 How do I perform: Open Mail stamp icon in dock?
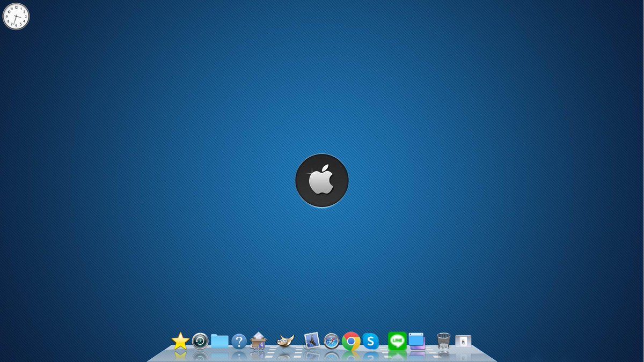tap(312, 341)
